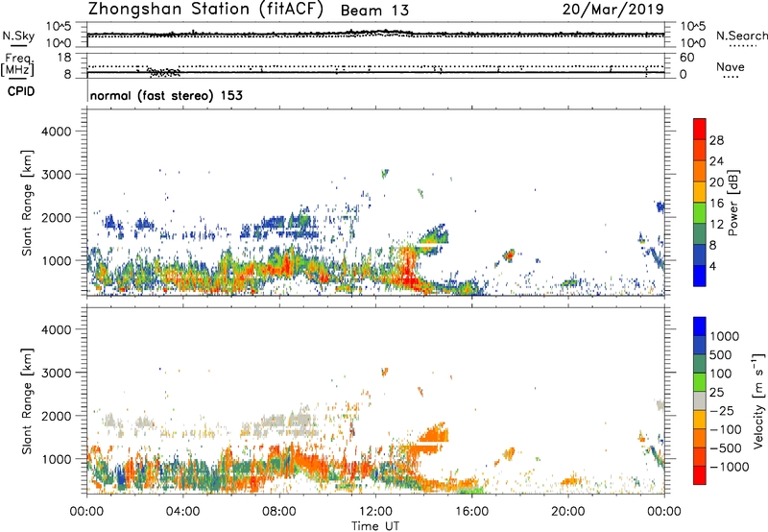The width and height of the screenshot is (768, 532).
Task: Click the orange velocity patch near 14:30 UT
Action: (433, 436)
